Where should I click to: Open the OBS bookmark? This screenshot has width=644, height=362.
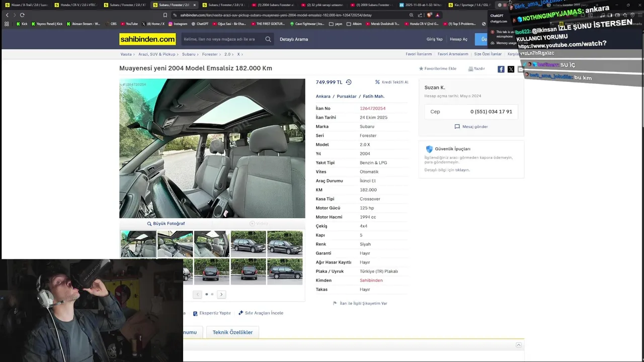tap(111, 24)
